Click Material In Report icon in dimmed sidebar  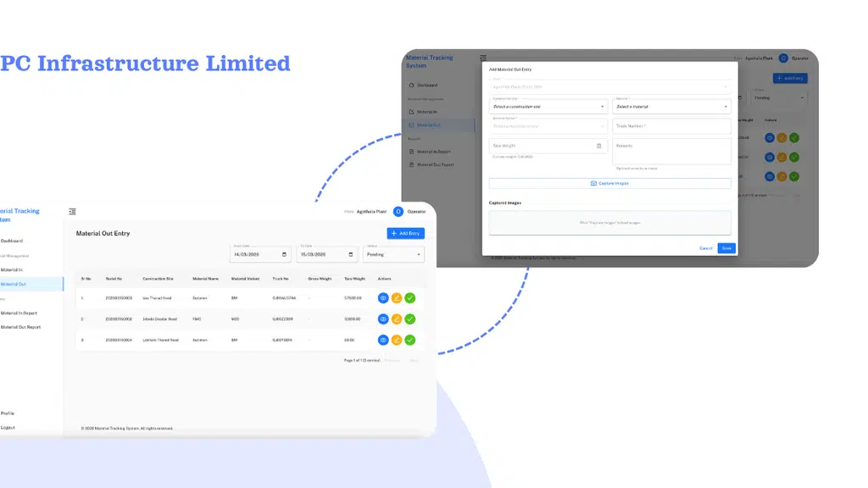(x=411, y=152)
